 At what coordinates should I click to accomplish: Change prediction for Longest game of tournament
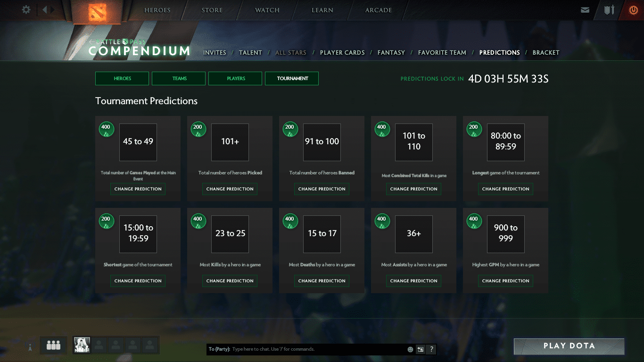point(505,189)
